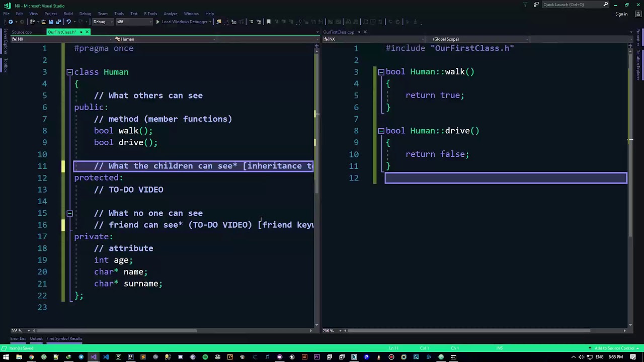
Task: Click the account avatar icon
Action: pyautogui.click(x=638, y=14)
